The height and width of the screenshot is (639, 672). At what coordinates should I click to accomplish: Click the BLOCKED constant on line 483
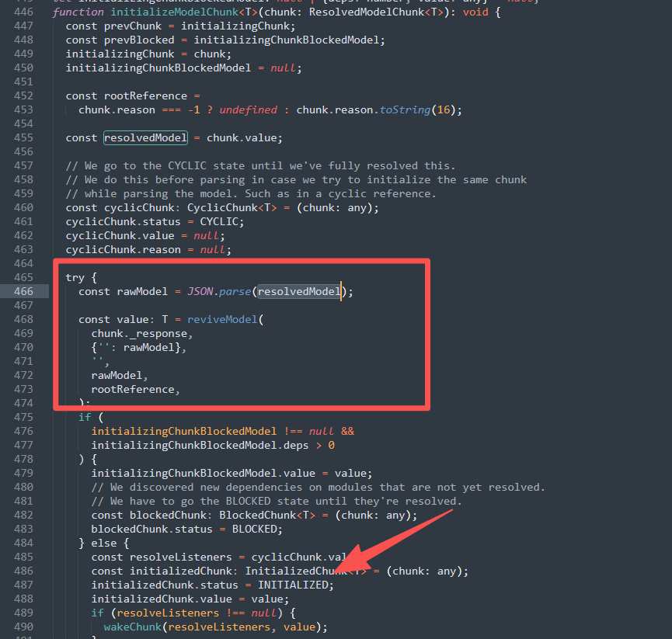[258, 529]
